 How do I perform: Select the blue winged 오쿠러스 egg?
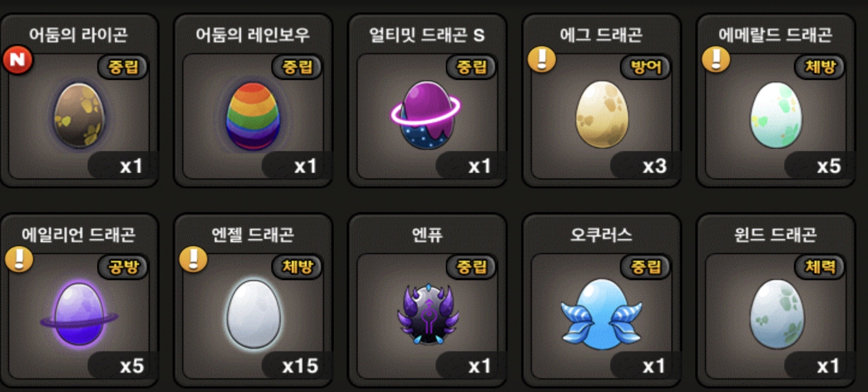tap(601, 314)
